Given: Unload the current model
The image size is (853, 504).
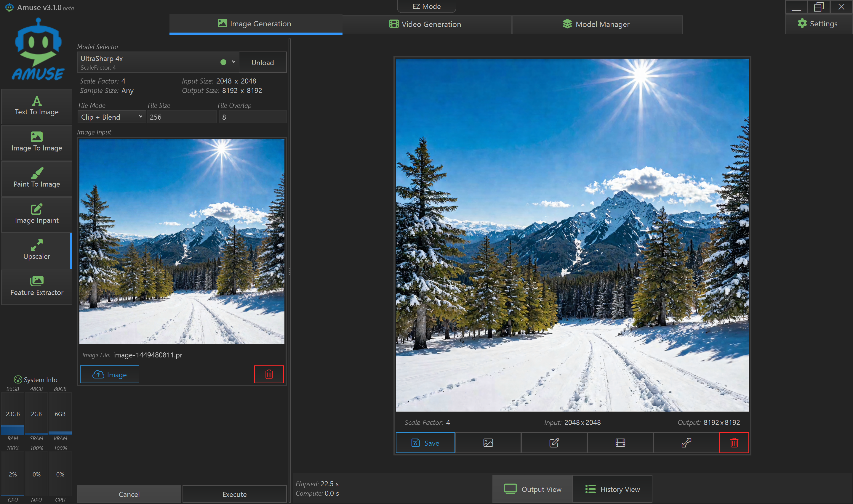Looking at the screenshot, I should (262, 62).
